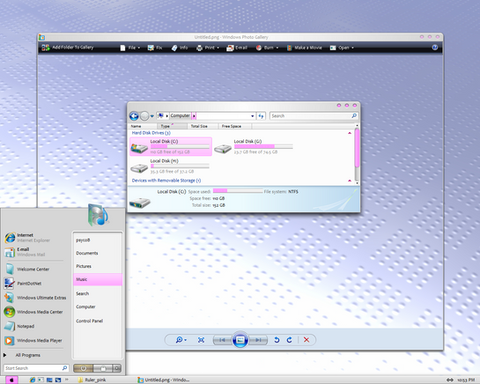The height and width of the screenshot is (384, 480).
Task: Click Make a Movie in Photo Gallery
Action: coord(304,48)
